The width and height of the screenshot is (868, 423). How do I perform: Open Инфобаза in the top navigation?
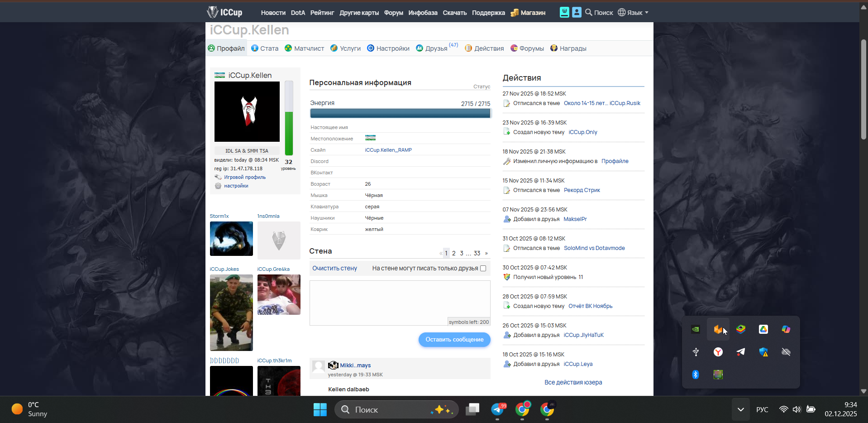[x=423, y=13]
